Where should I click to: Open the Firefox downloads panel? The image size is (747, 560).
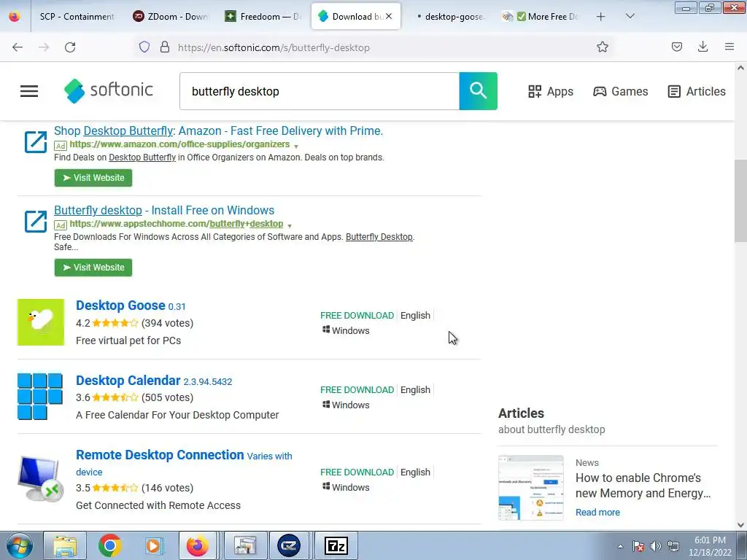click(703, 47)
